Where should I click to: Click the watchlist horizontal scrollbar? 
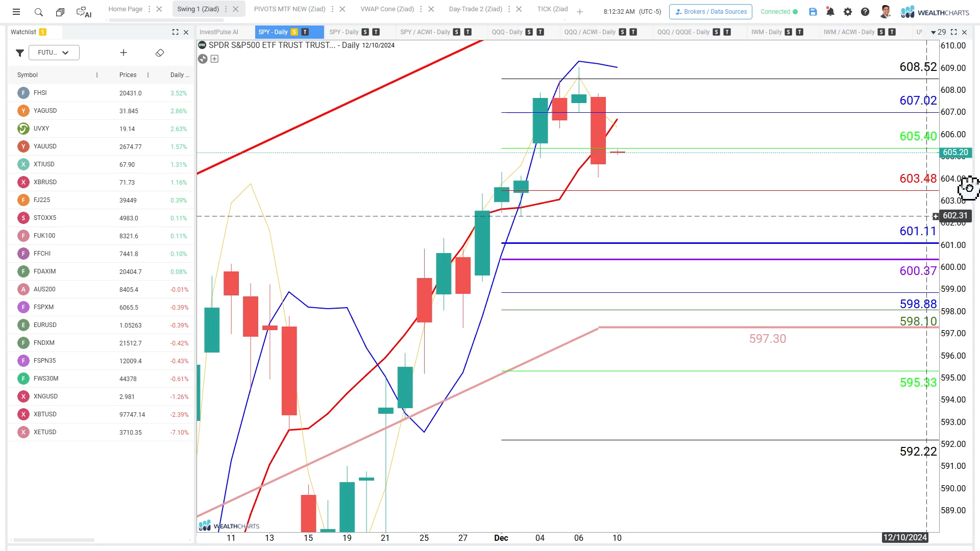point(54,540)
